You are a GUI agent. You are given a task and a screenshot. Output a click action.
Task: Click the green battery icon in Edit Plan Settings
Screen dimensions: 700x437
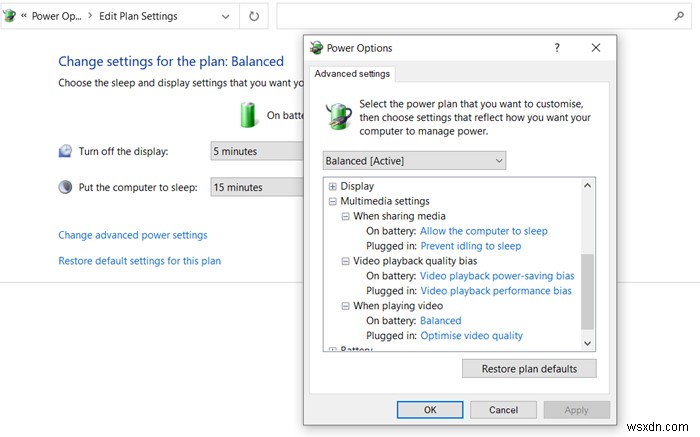[248, 115]
